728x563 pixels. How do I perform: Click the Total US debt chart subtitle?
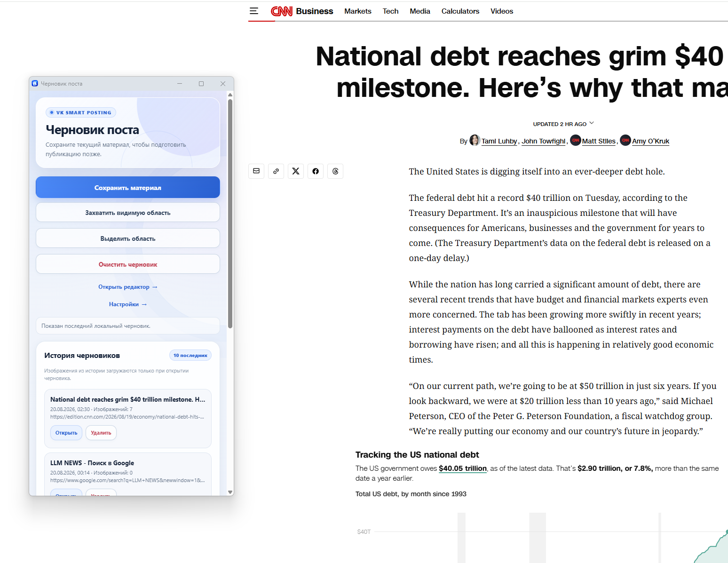[411, 494]
